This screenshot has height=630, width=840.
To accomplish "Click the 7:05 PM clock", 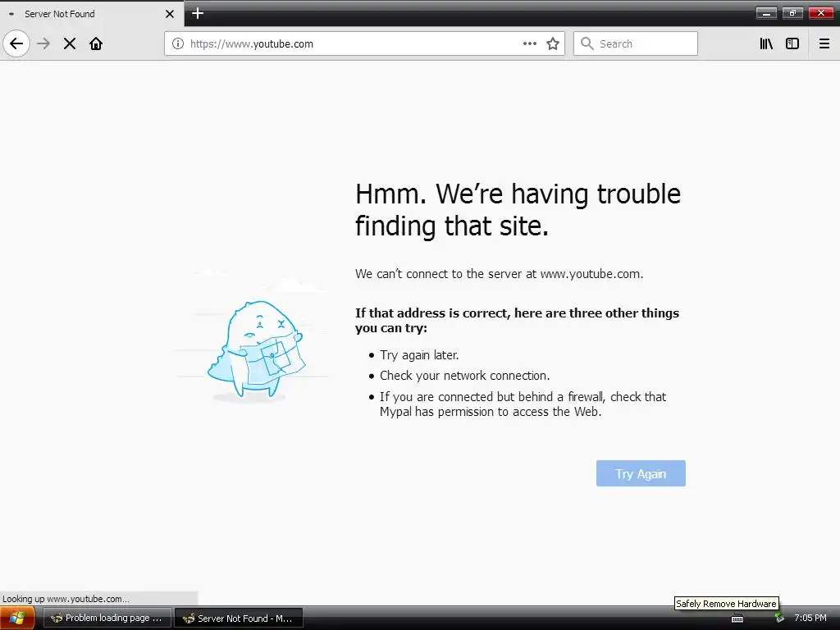I will click(x=810, y=619).
